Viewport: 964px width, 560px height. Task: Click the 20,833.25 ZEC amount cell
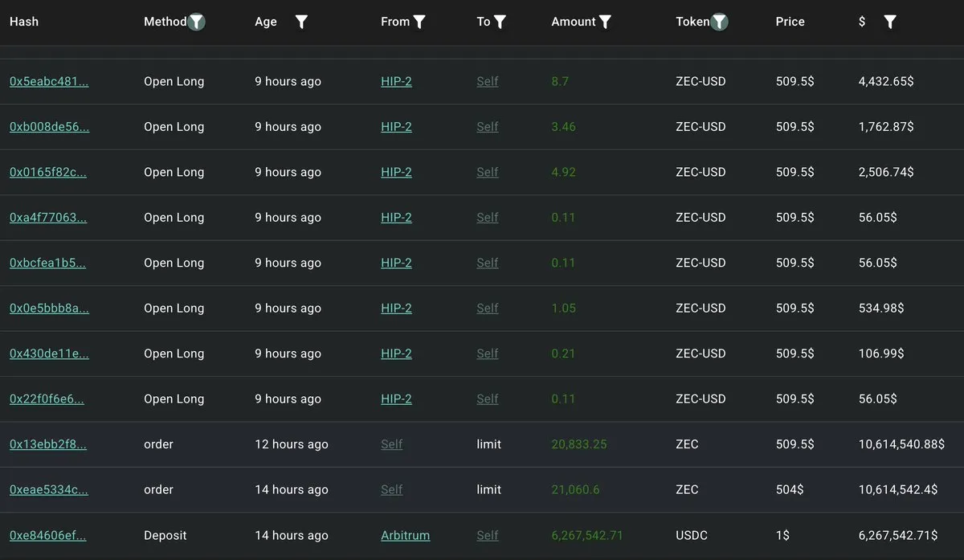[x=578, y=444]
